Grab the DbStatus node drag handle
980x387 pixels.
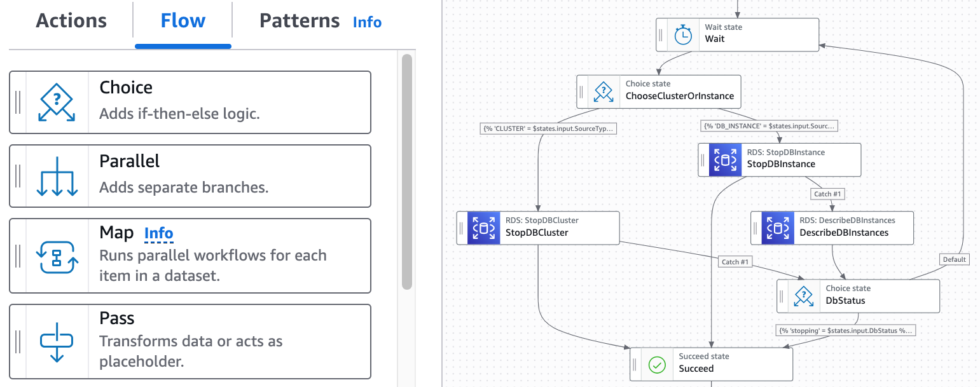pos(782,296)
